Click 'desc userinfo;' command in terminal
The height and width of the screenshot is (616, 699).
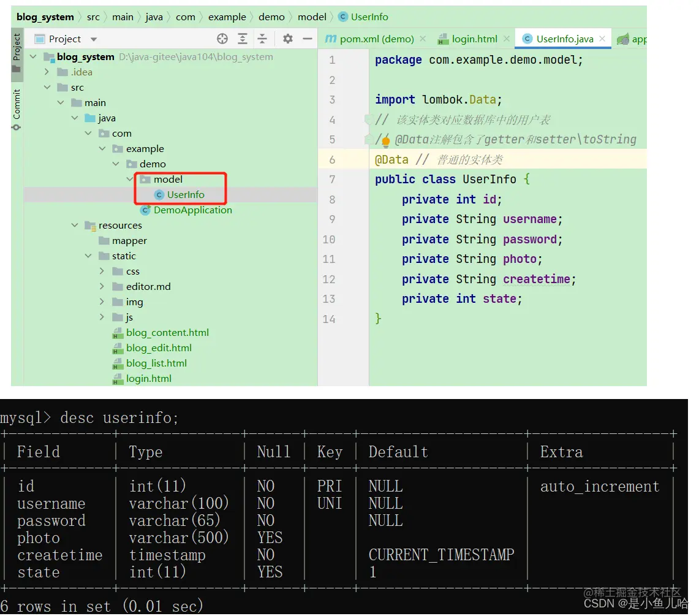[119, 418]
